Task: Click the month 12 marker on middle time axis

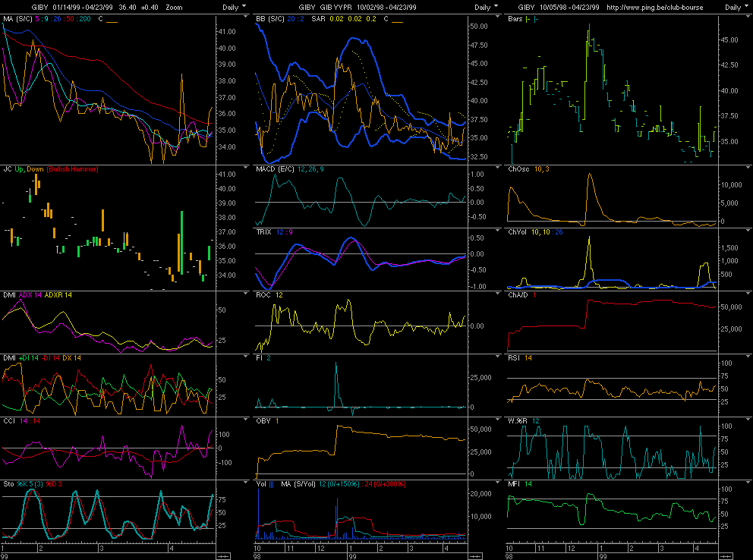Action: (320, 548)
